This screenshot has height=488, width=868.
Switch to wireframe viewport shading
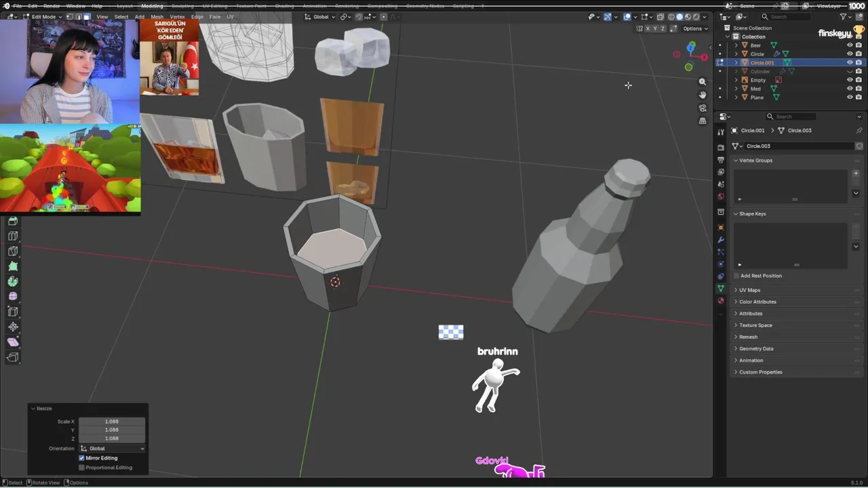pos(671,16)
